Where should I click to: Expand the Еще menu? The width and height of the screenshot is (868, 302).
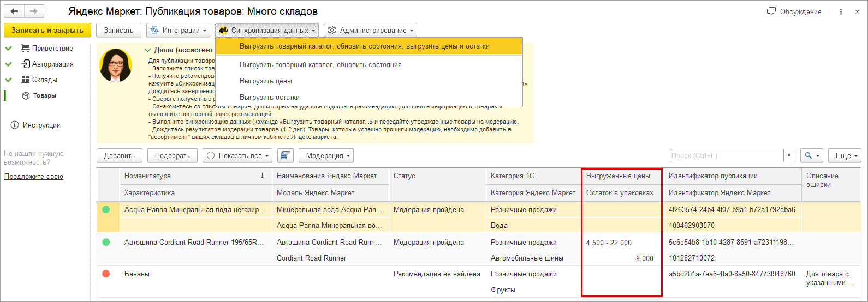pos(844,155)
